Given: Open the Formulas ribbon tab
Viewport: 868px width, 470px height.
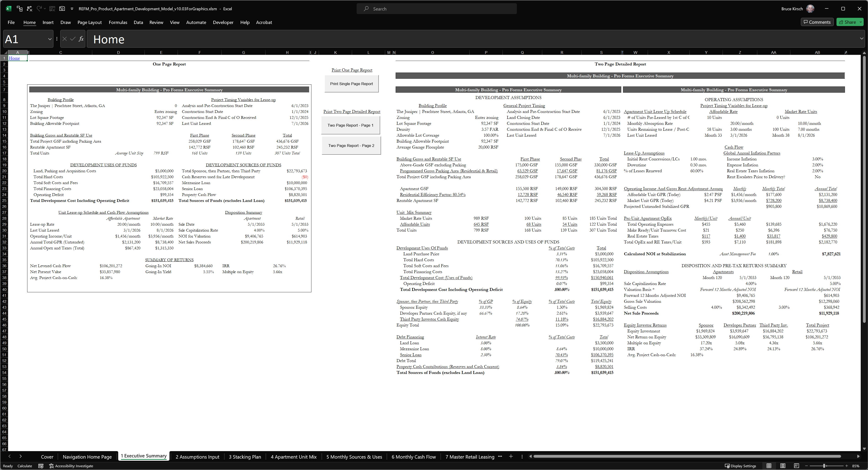Looking at the screenshot, I should 118,22.
